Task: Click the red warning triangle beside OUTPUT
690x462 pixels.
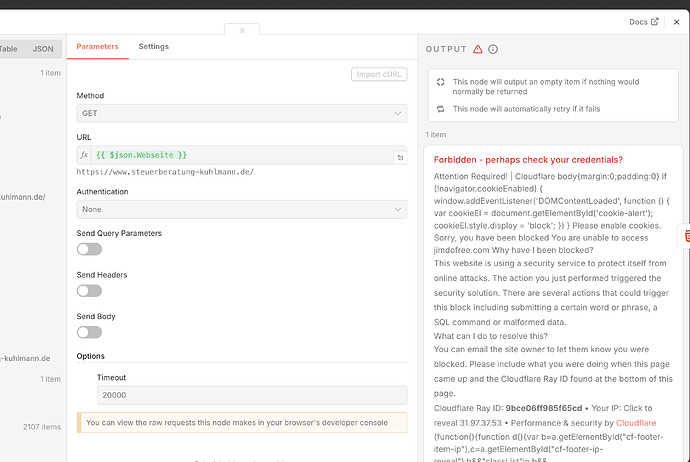Action: coord(478,49)
